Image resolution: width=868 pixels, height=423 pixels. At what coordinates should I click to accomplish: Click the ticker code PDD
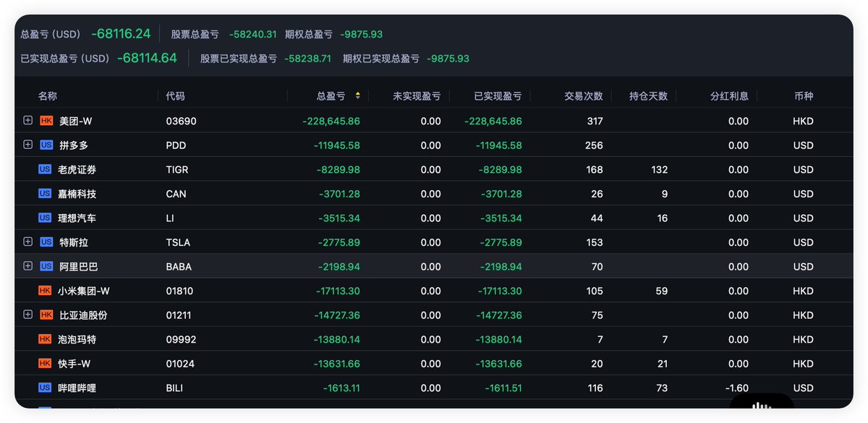[x=176, y=145]
